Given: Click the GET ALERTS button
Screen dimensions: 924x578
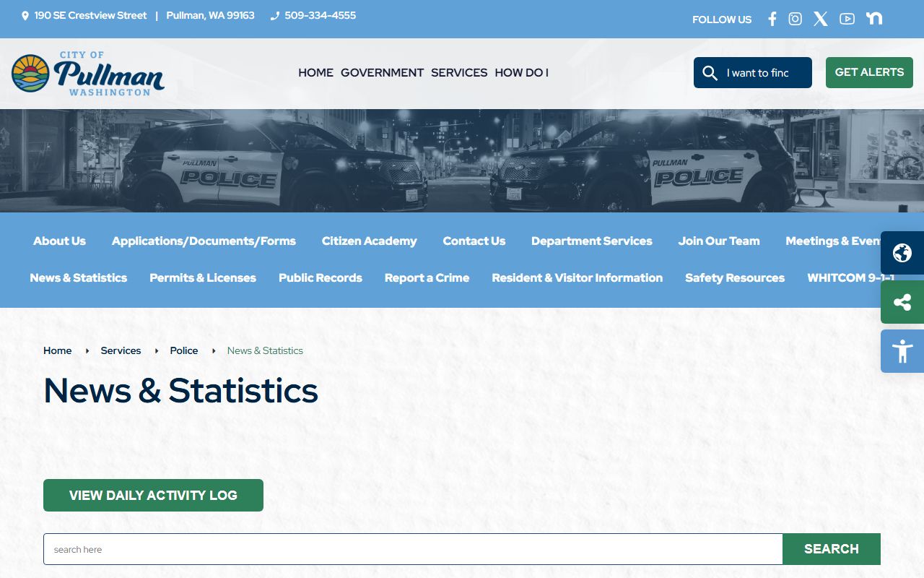Looking at the screenshot, I should (x=869, y=72).
